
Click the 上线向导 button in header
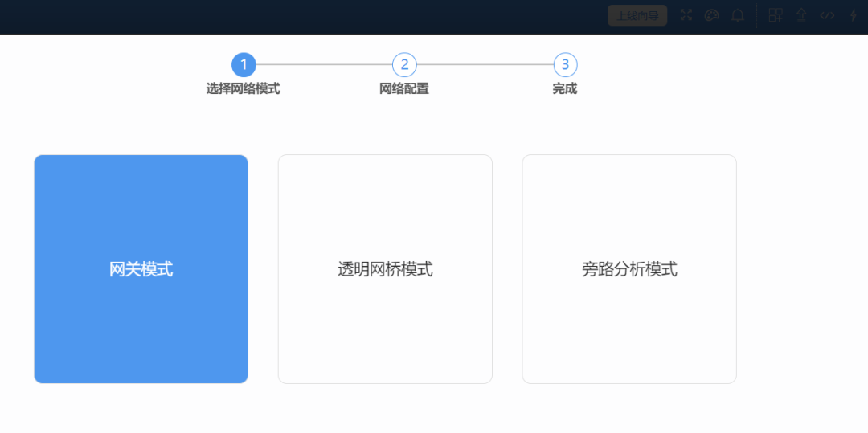coord(637,15)
